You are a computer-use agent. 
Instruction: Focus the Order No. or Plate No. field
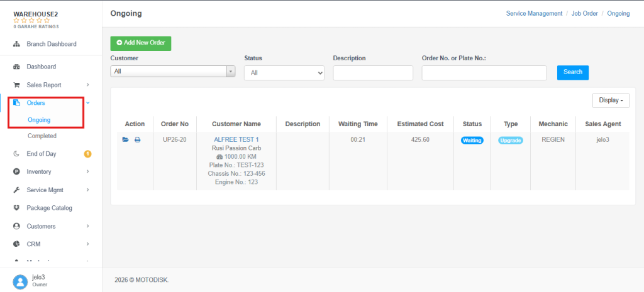tap(484, 73)
